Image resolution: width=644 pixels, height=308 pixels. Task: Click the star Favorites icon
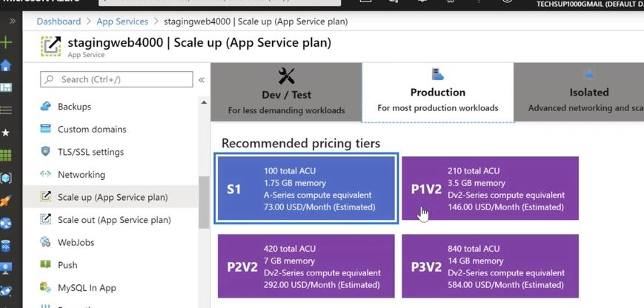(6, 133)
